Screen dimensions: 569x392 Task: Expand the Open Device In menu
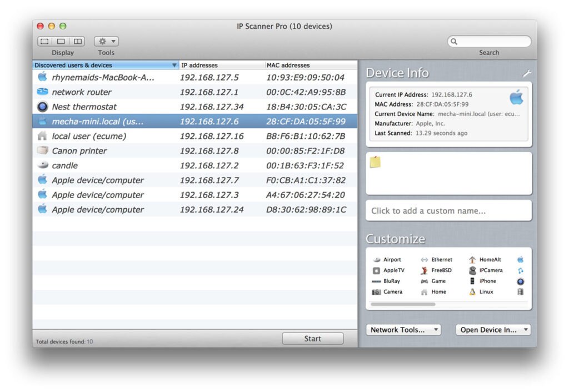493,329
